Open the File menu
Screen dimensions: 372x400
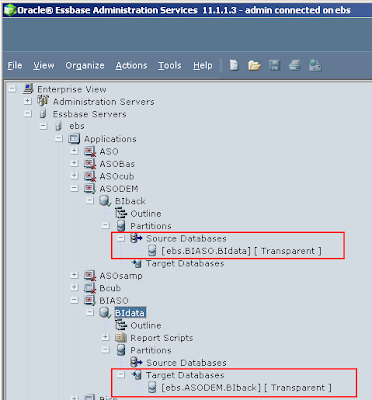15,65
